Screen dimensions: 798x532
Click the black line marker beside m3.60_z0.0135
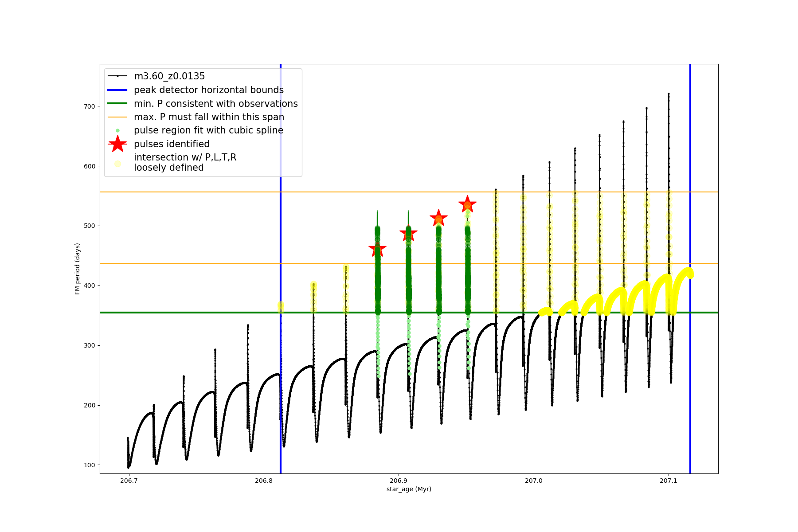pyautogui.click(x=117, y=76)
